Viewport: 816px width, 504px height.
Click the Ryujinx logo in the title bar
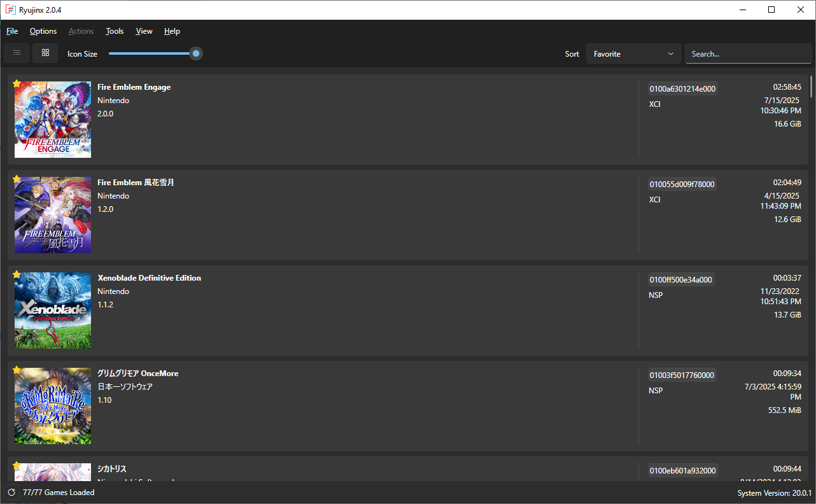coord(10,10)
